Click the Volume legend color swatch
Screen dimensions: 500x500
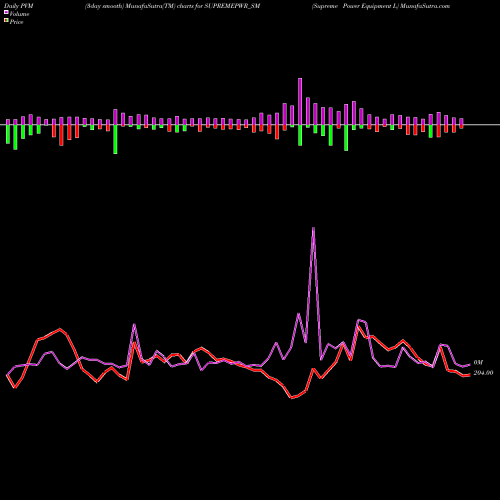pos(6,13)
